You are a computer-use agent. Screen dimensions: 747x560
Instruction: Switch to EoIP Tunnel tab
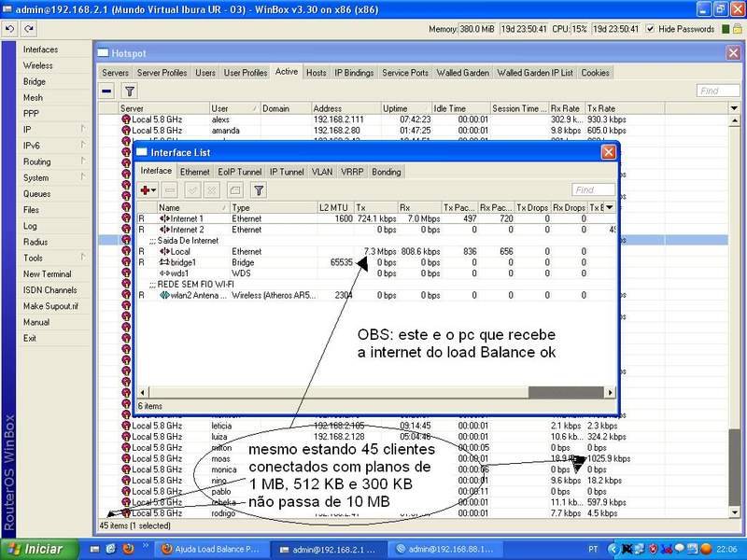240,172
